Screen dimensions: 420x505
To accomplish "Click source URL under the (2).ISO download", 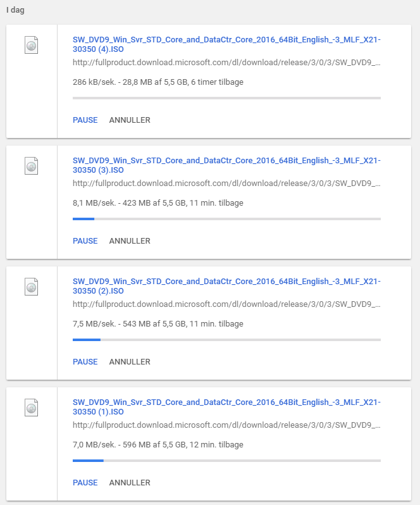I will tap(226, 304).
